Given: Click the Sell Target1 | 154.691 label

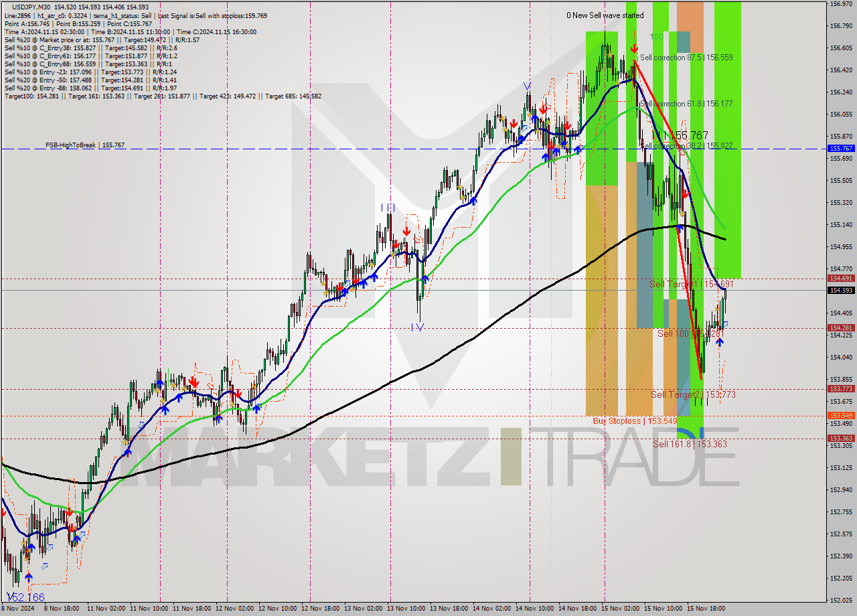Looking at the screenshot, I should click(692, 285).
